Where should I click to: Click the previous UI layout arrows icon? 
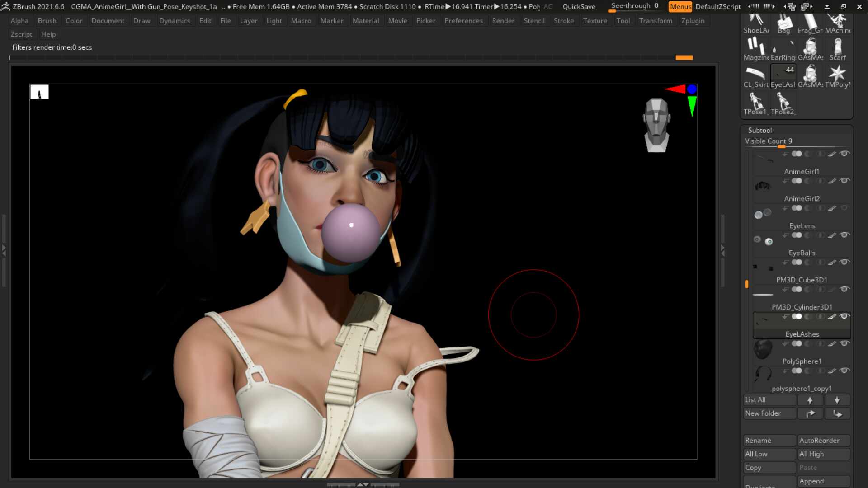point(754,6)
